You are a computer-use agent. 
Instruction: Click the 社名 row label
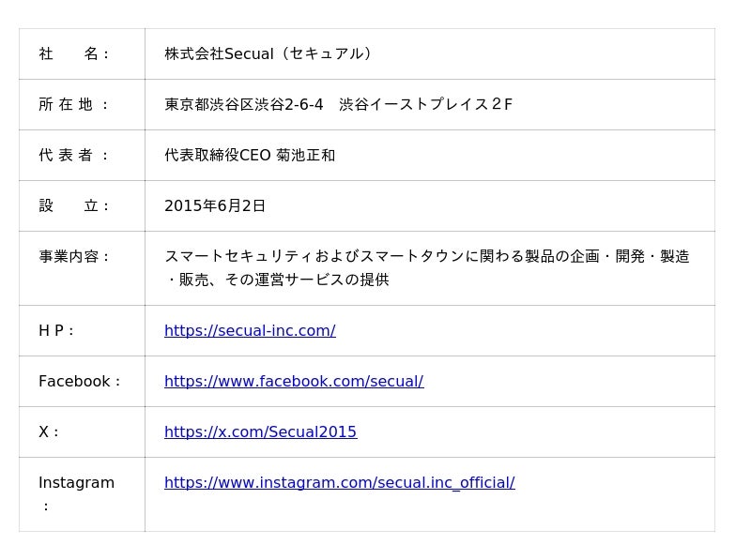coord(74,53)
